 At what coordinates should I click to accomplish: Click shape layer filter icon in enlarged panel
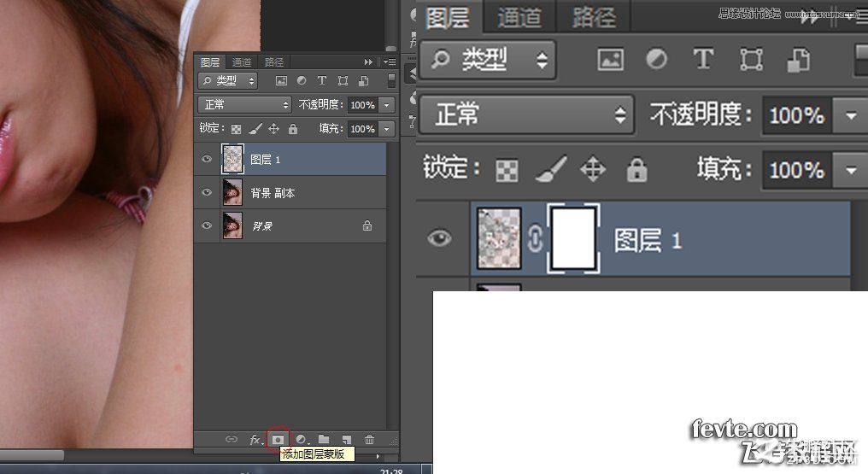pyautogui.click(x=751, y=59)
